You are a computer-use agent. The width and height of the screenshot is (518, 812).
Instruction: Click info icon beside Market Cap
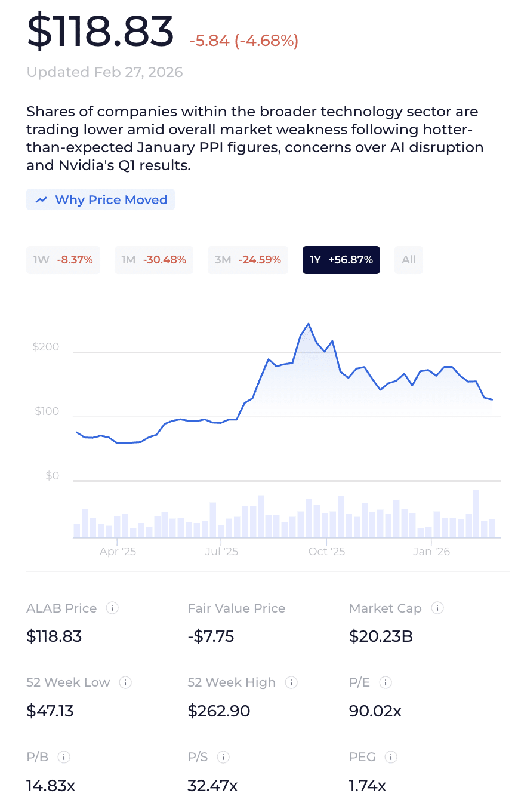[437, 608]
